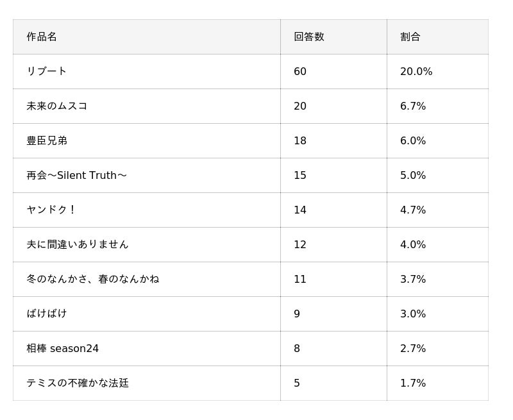
Task: Click the 回答数 column header
Action: click(x=308, y=37)
